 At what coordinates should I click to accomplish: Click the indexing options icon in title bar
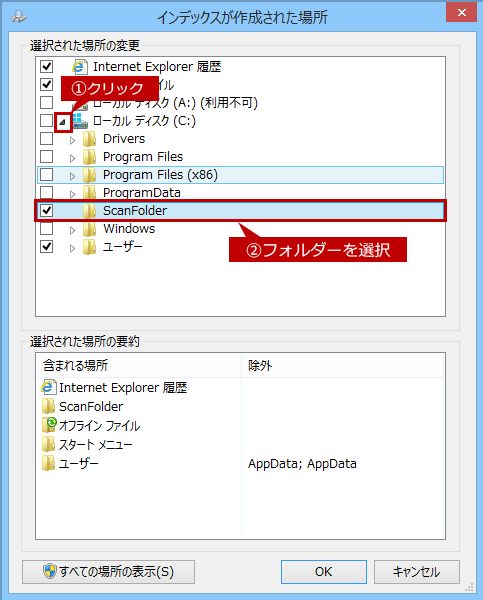pos(19,17)
